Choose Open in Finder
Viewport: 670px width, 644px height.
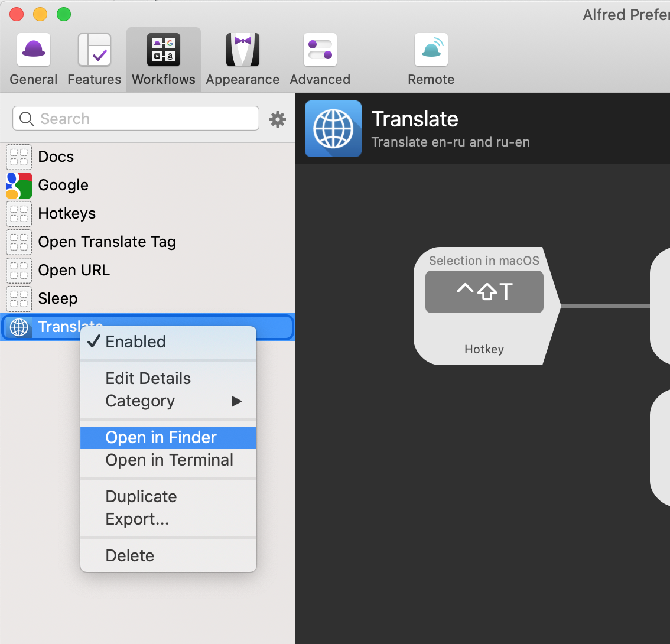tap(168, 438)
